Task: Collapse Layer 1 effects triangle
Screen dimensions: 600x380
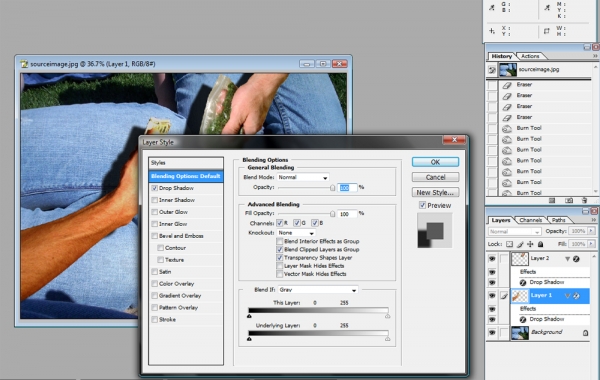Action: [x=567, y=296]
